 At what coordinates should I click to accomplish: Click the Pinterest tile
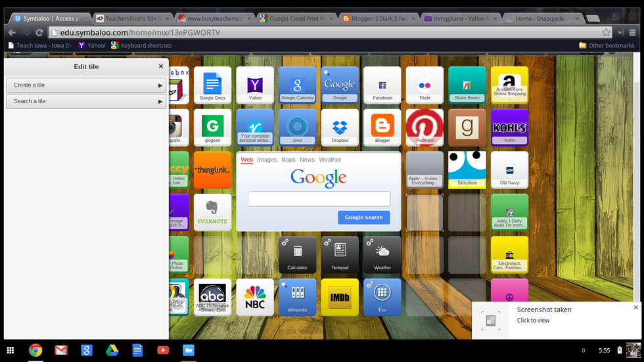(425, 127)
